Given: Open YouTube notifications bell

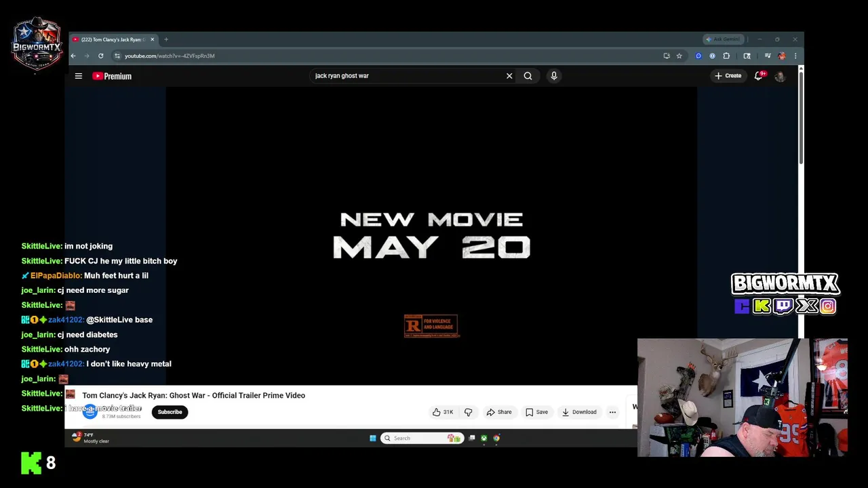Looking at the screenshot, I should pyautogui.click(x=759, y=75).
